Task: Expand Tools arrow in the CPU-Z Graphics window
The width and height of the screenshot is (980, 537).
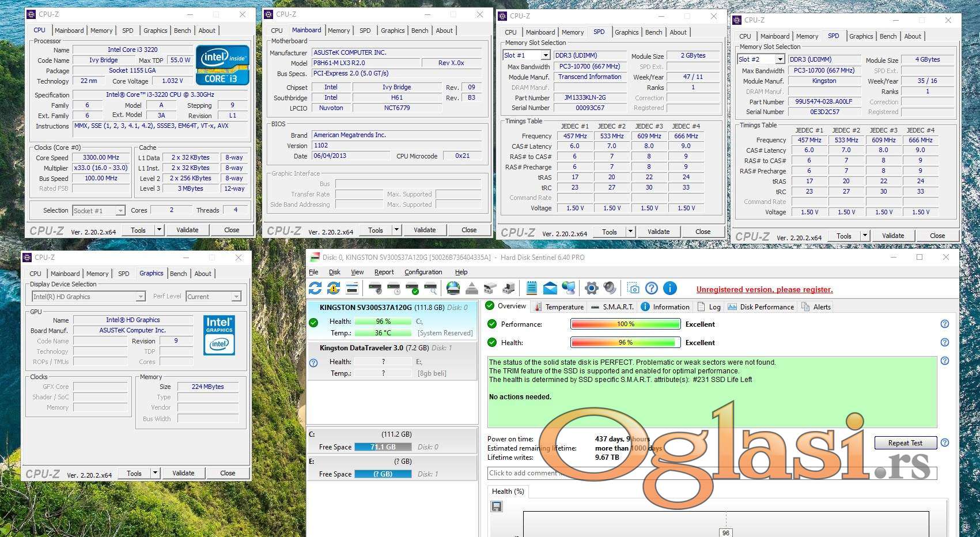Action: click(x=156, y=473)
